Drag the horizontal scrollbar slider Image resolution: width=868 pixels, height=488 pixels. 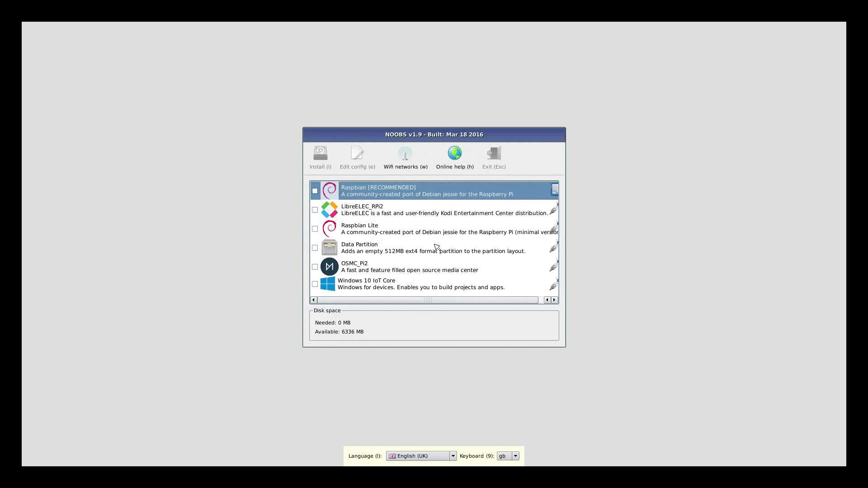point(428,300)
